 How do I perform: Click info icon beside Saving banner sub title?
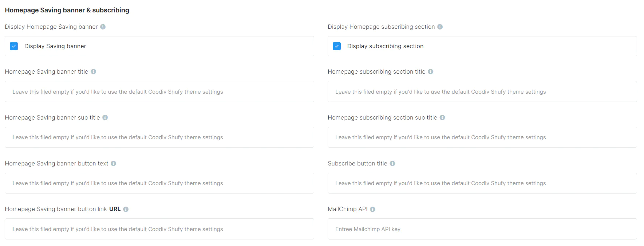pos(105,117)
